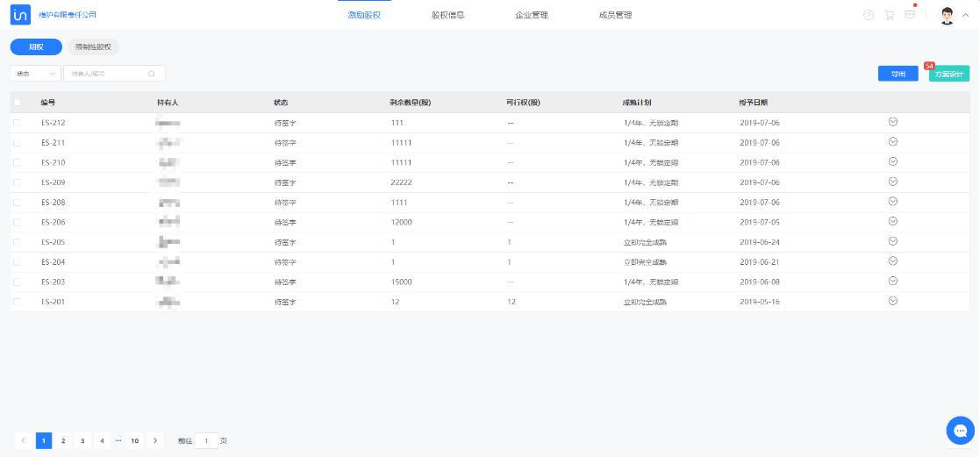The height and width of the screenshot is (457, 980).
Task: Click the 15000 remaining quantity cell
Action: 401,282
